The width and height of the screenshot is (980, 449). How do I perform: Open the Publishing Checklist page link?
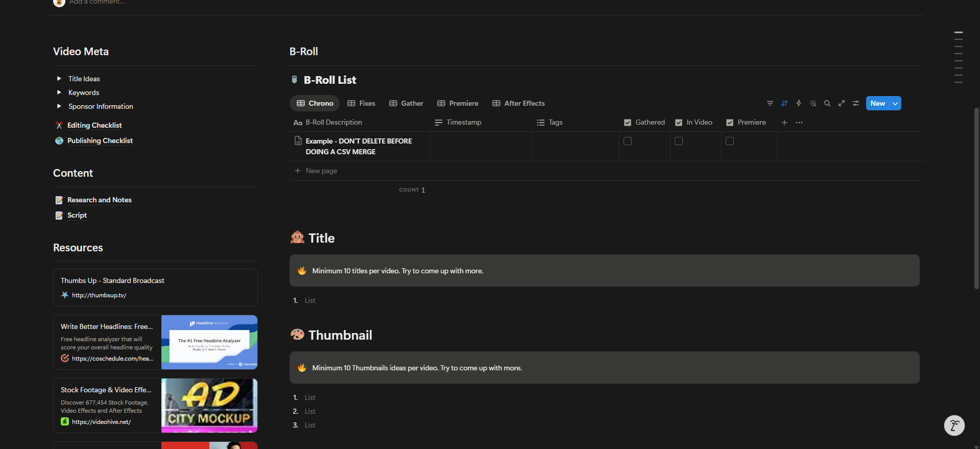(x=100, y=140)
